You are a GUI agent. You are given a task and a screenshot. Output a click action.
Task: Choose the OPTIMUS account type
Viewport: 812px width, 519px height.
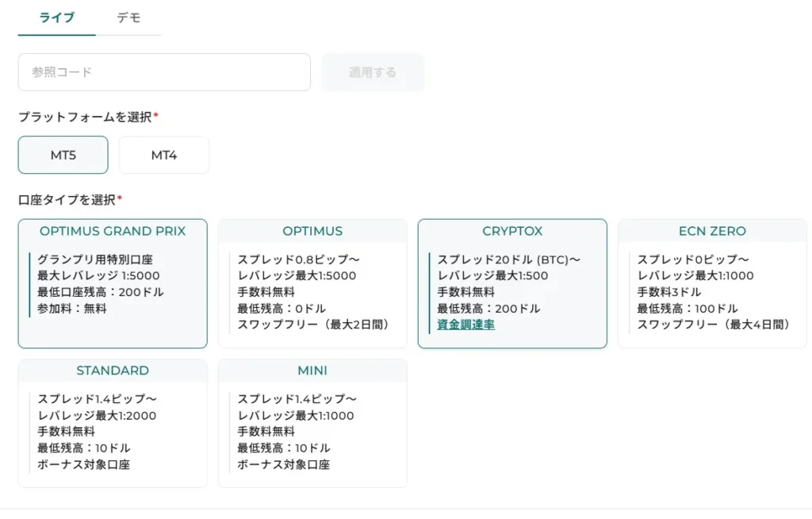(x=312, y=282)
